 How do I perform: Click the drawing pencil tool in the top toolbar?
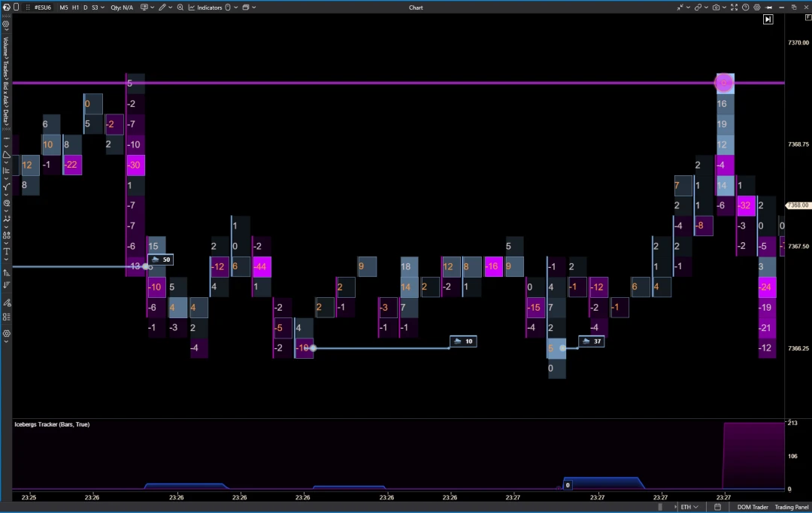(162, 8)
